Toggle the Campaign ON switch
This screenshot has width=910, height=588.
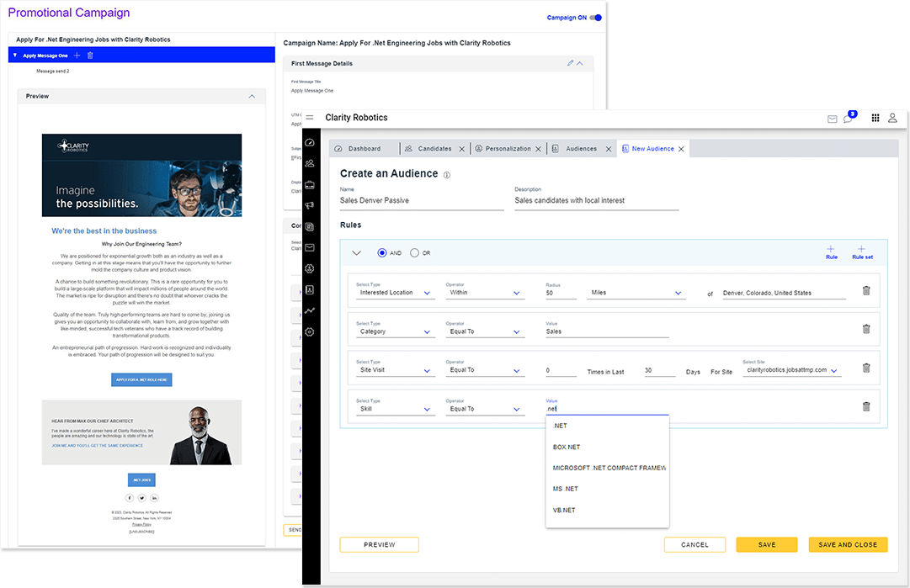coord(595,18)
